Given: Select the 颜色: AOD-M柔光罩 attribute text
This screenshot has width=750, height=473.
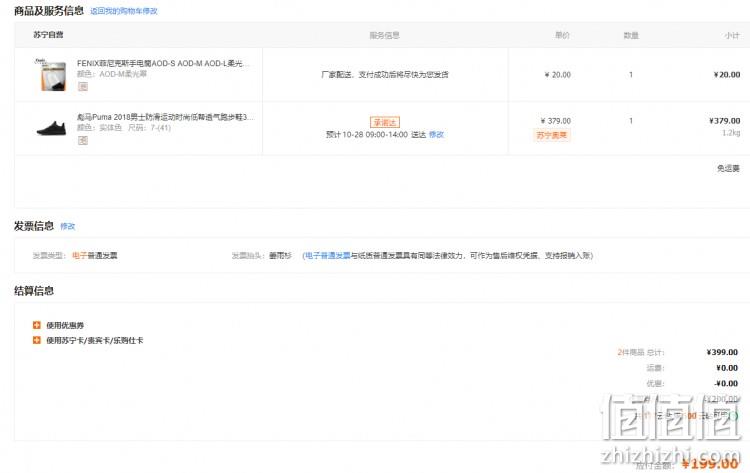Looking at the screenshot, I should [112, 74].
